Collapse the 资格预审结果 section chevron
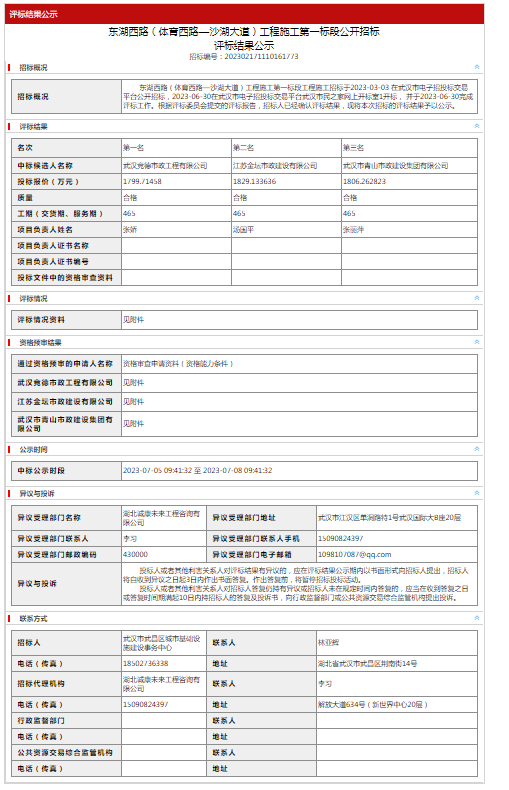Viewport: 509px width, 790px height. pos(476,342)
